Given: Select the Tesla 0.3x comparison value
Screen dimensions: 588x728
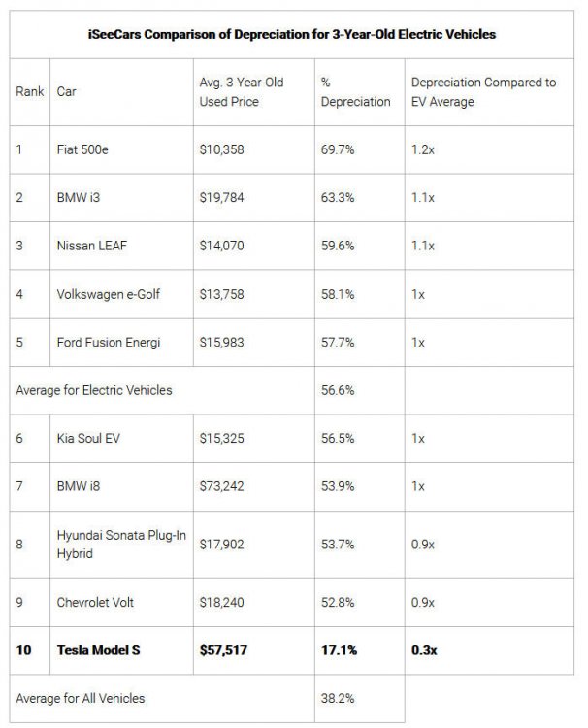Looking at the screenshot, I should (424, 649).
